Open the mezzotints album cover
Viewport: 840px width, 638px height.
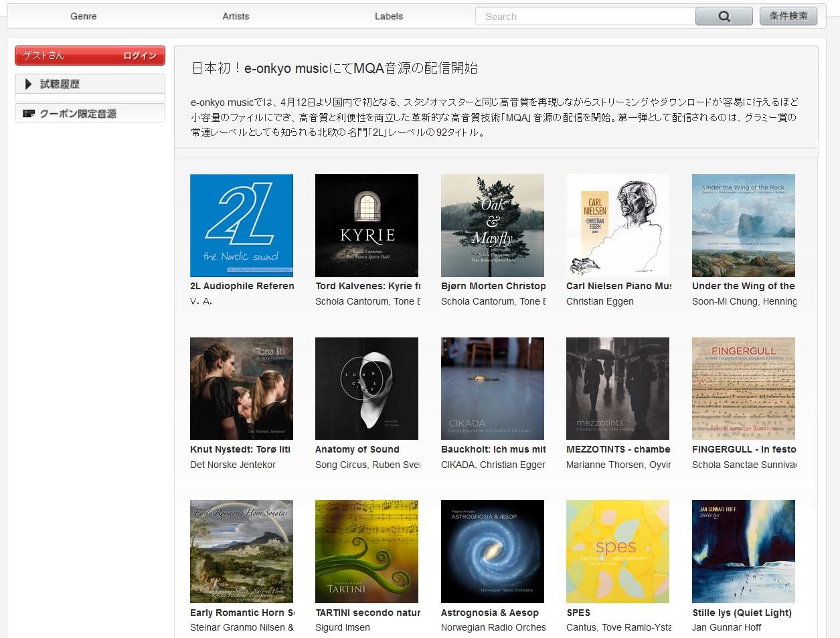[x=618, y=389]
